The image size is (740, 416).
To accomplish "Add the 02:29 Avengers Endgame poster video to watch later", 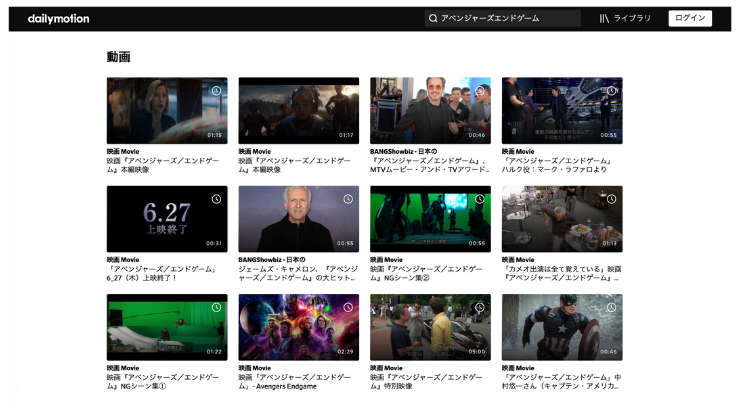I will coord(348,307).
